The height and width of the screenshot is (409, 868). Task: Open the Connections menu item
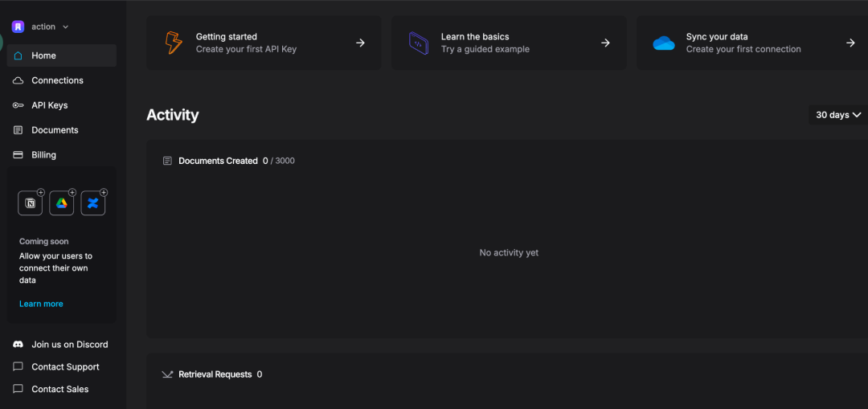click(57, 80)
